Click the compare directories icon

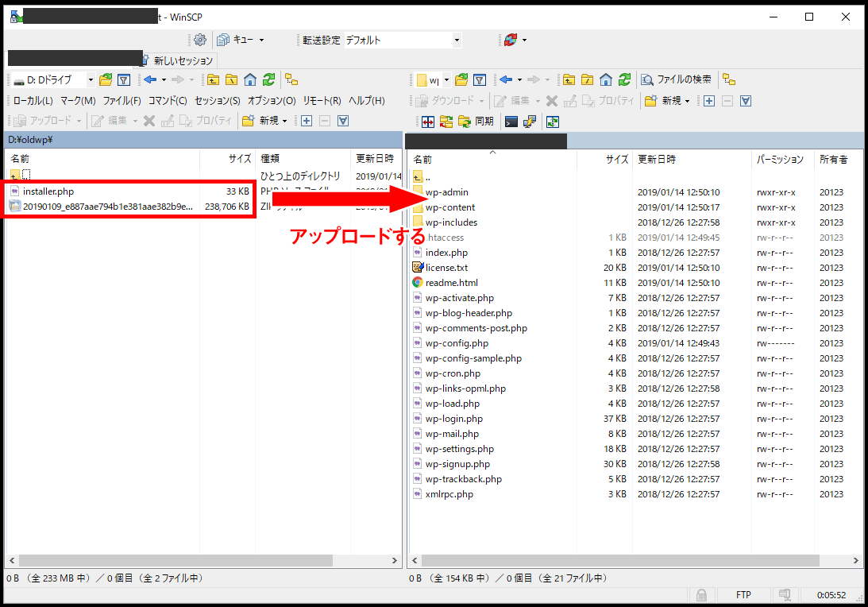pos(427,122)
